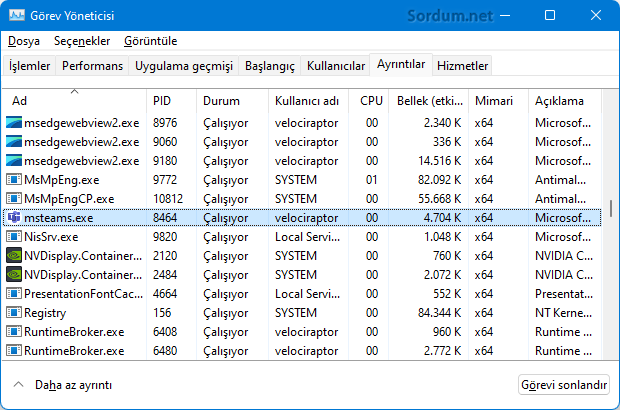
Task: Click NVIDIA icon of NVDisplay.Container PID 2120
Action: click(x=14, y=255)
